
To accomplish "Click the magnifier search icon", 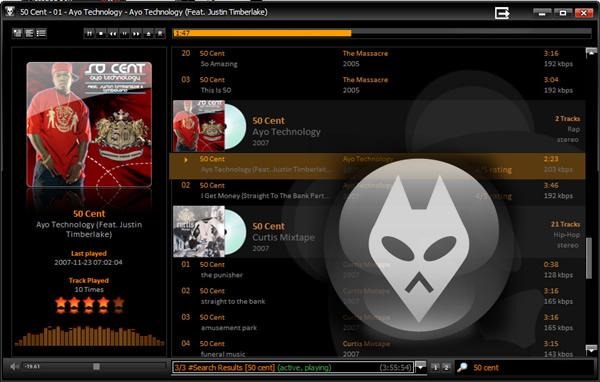I will [462, 367].
